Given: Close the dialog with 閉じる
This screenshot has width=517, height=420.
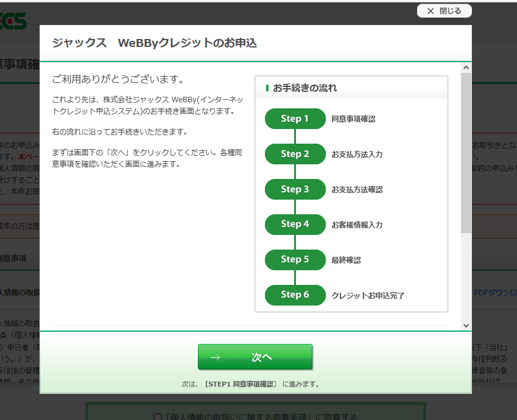Looking at the screenshot, I should tap(444, 11).
